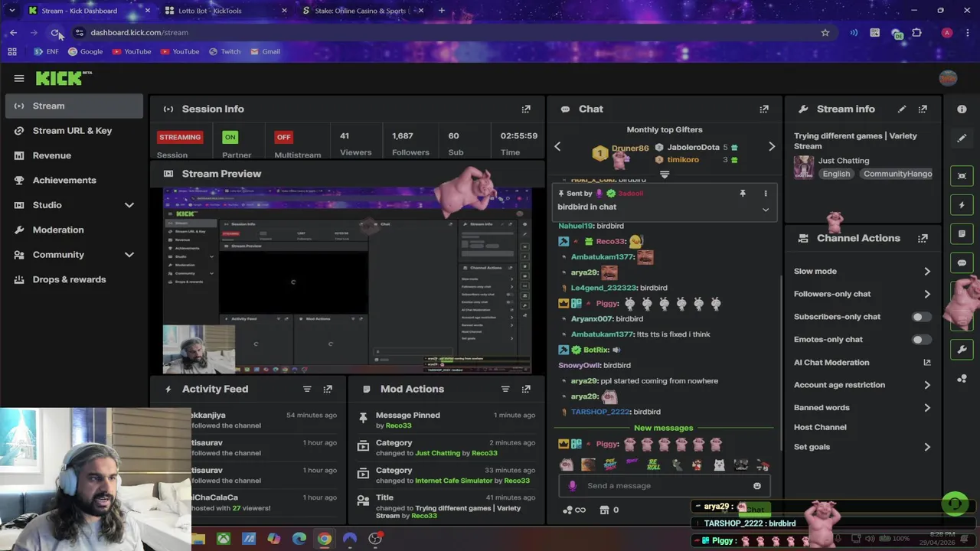Pop out the Activity Feed panel
980x551 pixels.
[328, 389]
